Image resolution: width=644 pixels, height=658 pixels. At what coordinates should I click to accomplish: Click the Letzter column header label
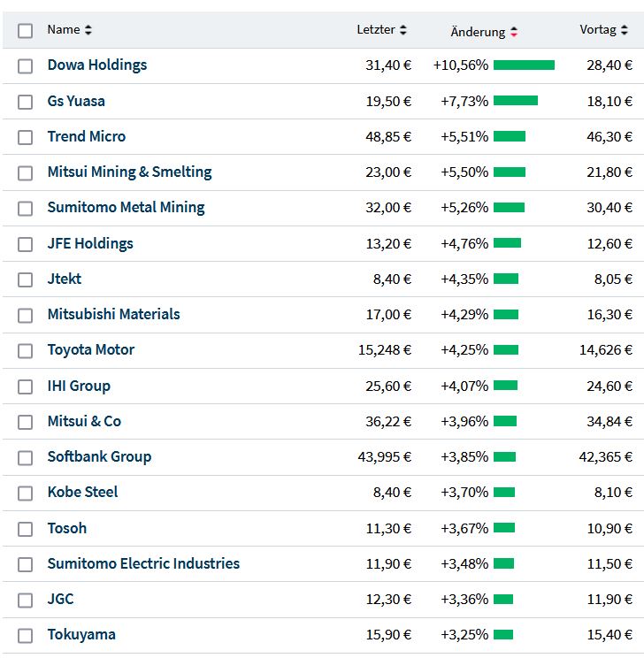coord(376,30)
